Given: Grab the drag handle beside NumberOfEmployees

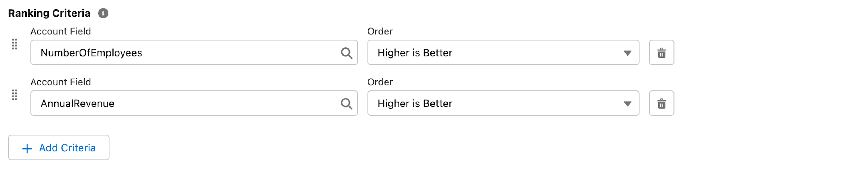Looking at the screenshot, I should [x=14, y=44].
